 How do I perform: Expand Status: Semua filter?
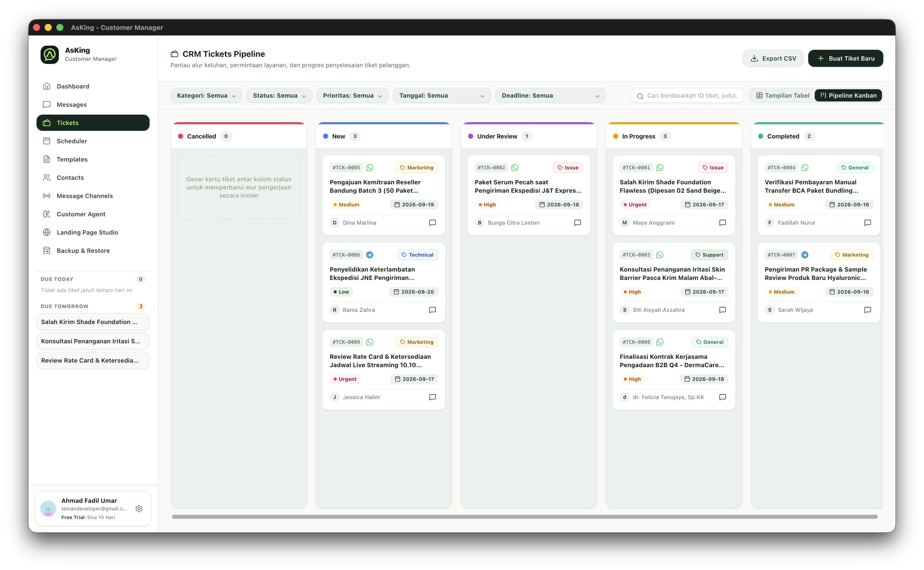point(279,95)
